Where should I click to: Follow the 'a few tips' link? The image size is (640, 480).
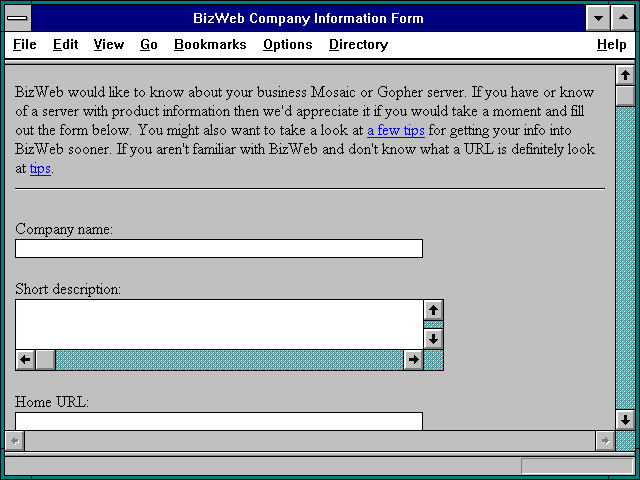[x=396, y=131]
